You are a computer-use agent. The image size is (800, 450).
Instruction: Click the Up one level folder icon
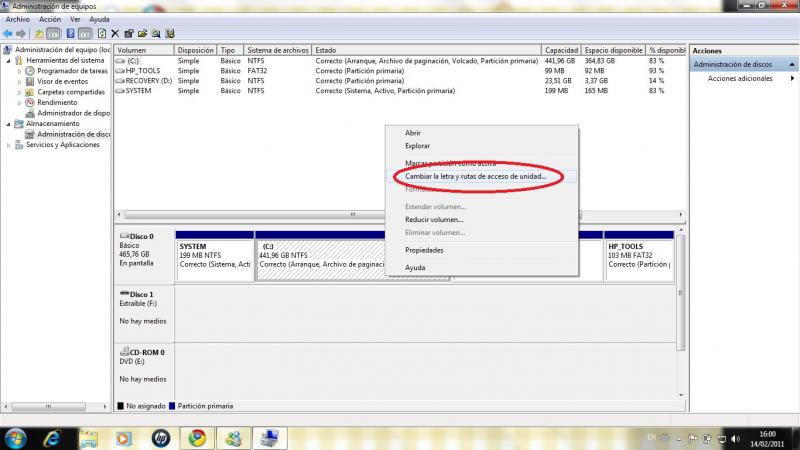tap(39, 34)
